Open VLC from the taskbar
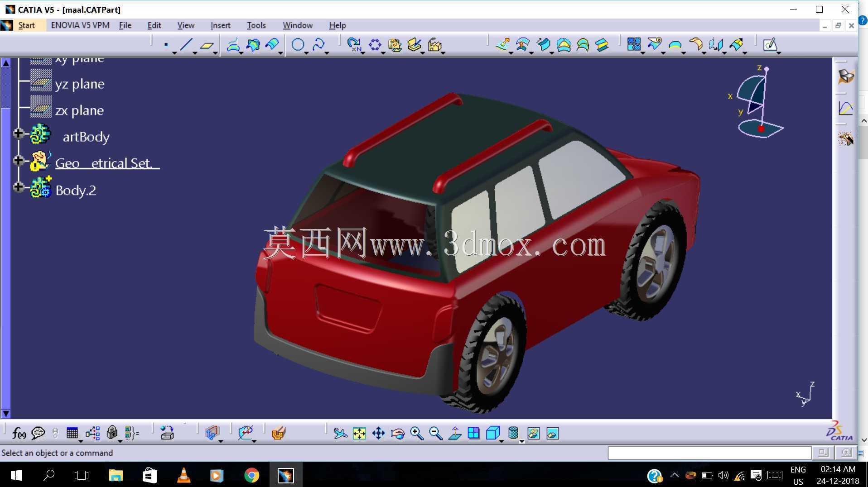Viewport: 868px width, 487px height. 183,475
